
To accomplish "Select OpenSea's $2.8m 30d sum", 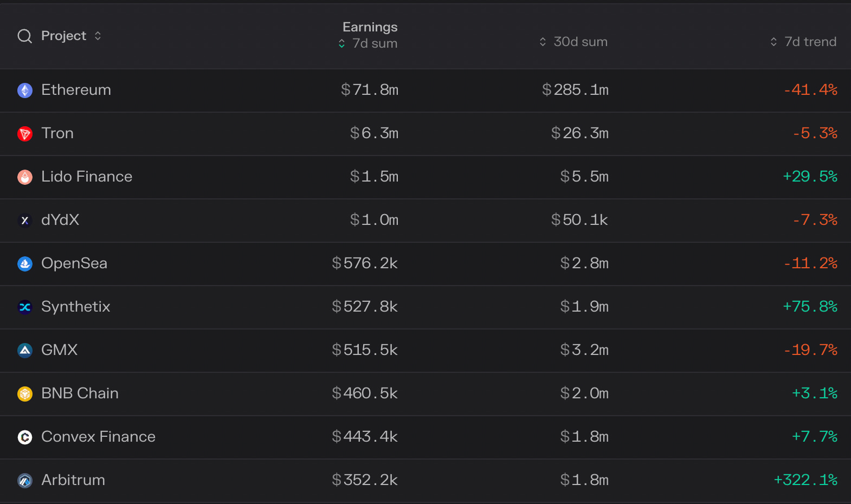I will [x=584, y=263].
